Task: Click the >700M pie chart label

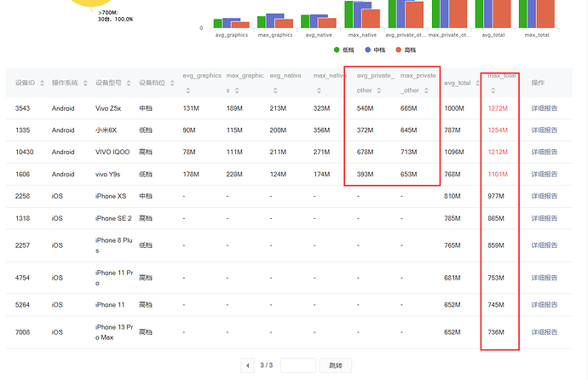Action: pos(115,15)
